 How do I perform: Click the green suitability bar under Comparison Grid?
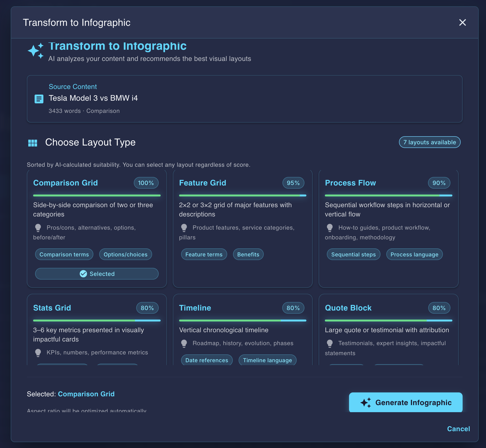click(97, 195)
